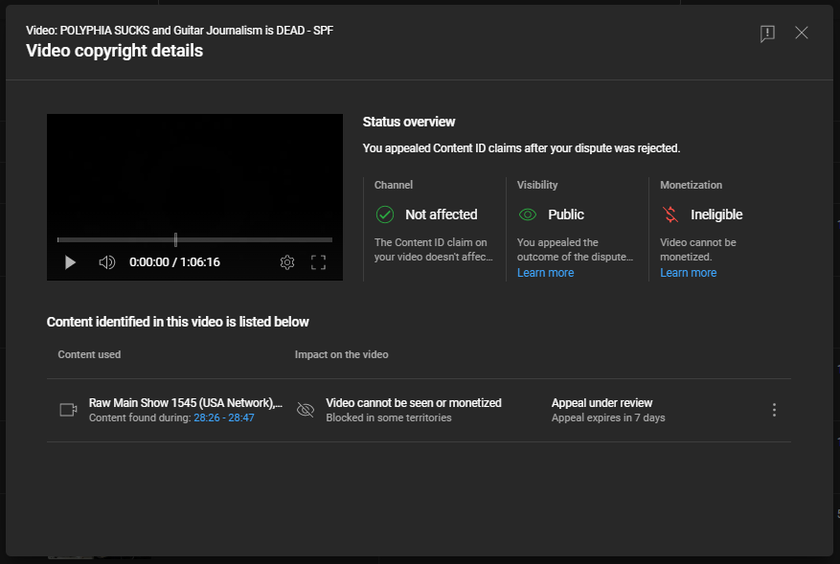Click the 'Ineligible' monetization status
Image resolution: width=840 pixels, height=564 pixels.
tap(716, 214)
